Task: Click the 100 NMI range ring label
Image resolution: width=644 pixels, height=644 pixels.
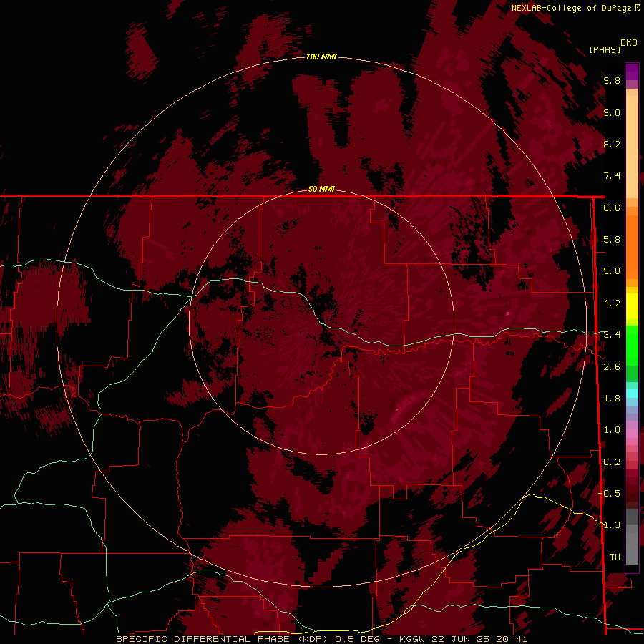Action: point(321,57)
